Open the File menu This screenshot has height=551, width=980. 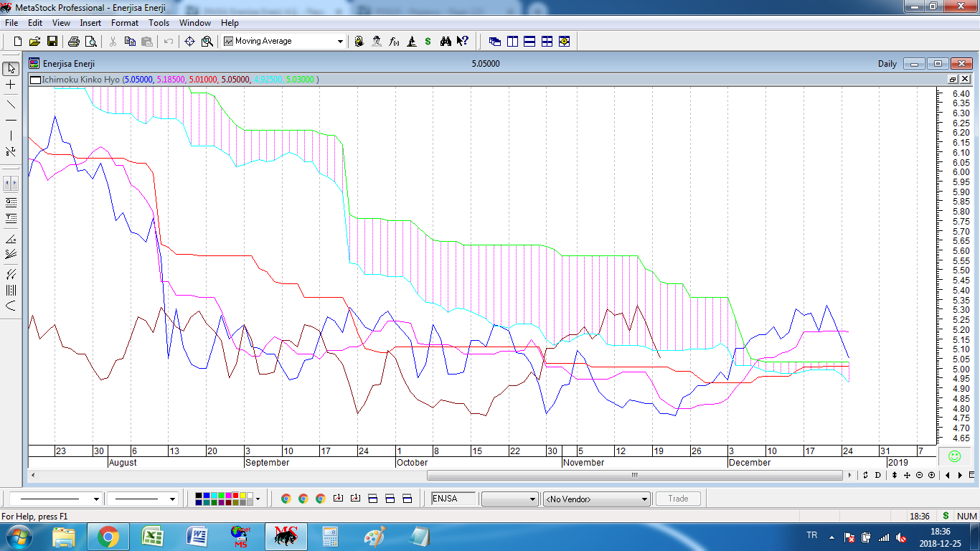(11, 23)
